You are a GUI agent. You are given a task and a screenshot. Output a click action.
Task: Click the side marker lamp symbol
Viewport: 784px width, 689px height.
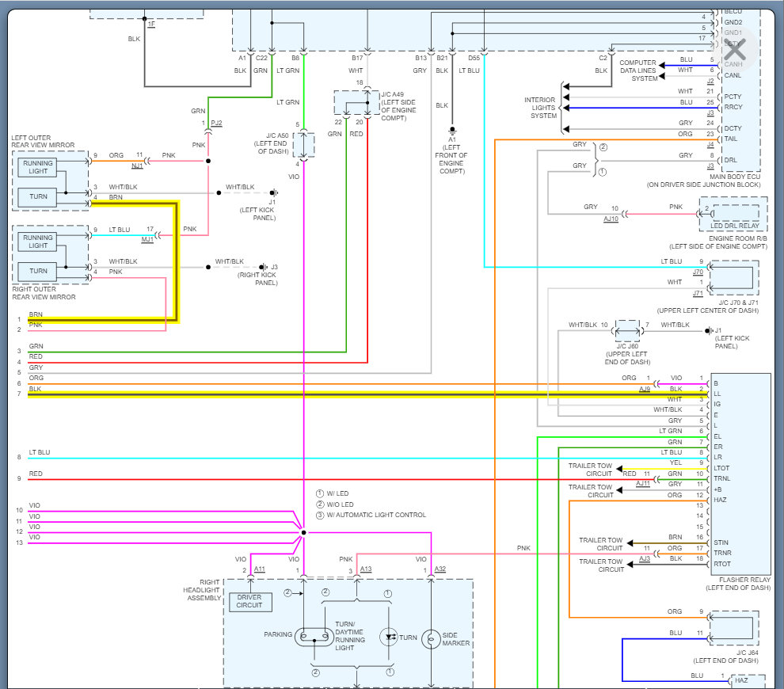[431, 639]
